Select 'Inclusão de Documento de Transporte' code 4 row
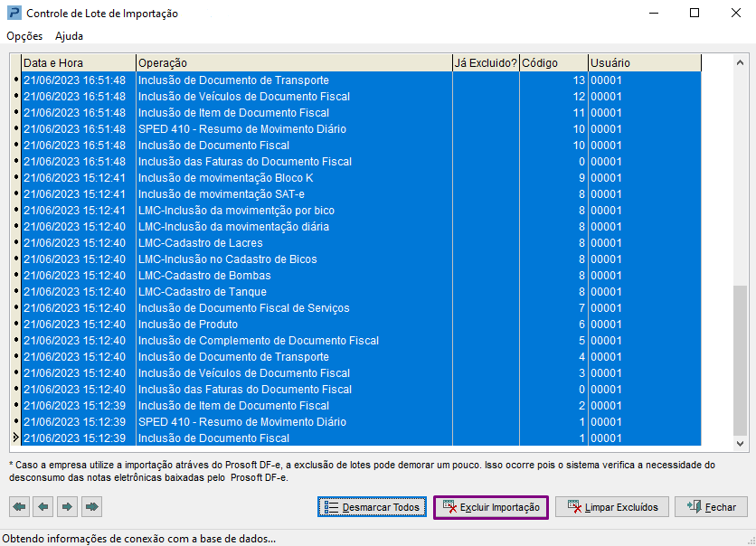The width and height of the screenshot is (756, 546). pyautogui.click(x=361, y=357)
